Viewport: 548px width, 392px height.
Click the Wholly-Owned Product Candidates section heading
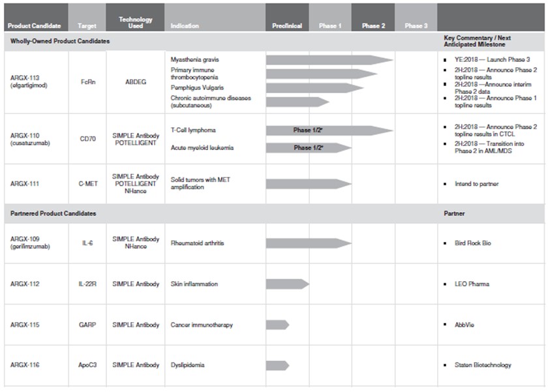(60, 41)
